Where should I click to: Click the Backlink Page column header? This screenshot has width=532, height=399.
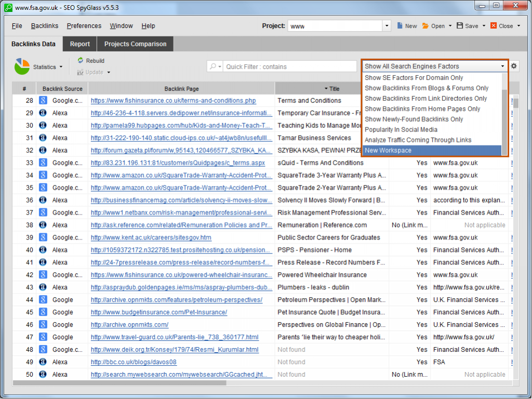181,89
